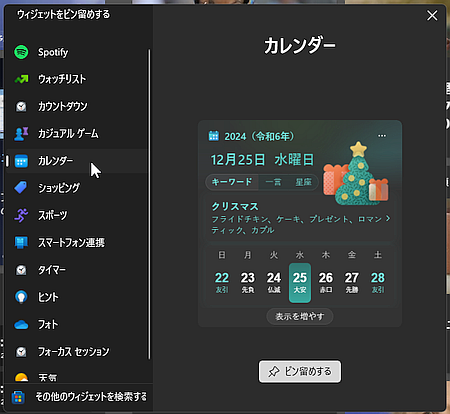This screenshot has width=450, height=414.
Task: Click 表示を増やす button
Action: [x=300, y=316]
